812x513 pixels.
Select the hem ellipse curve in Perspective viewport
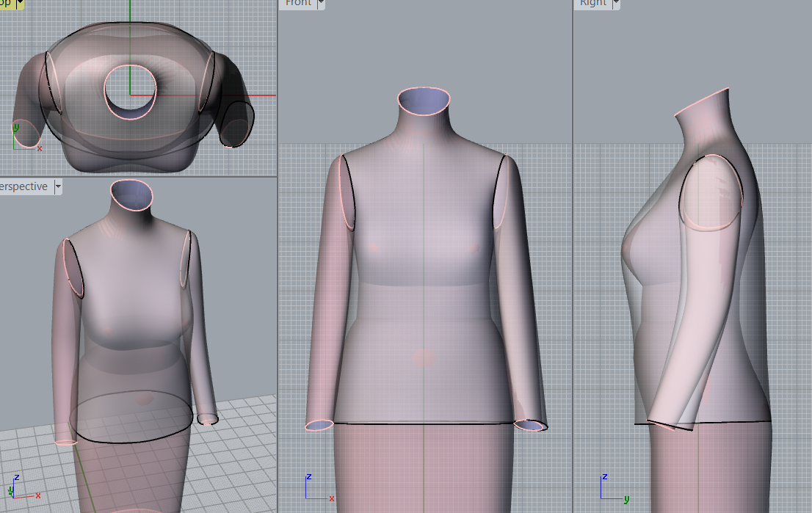tap(131, 417)
